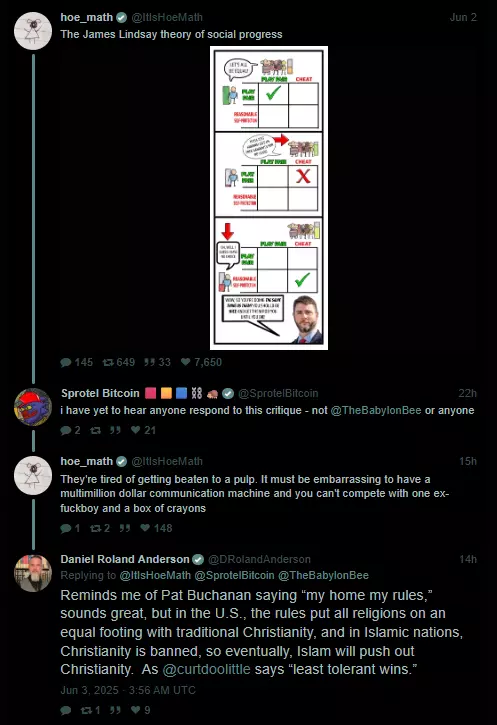Open the Jun 2 timestamp of first post
Viewport: 497px width, 725px height.
[x=463, y=18]
